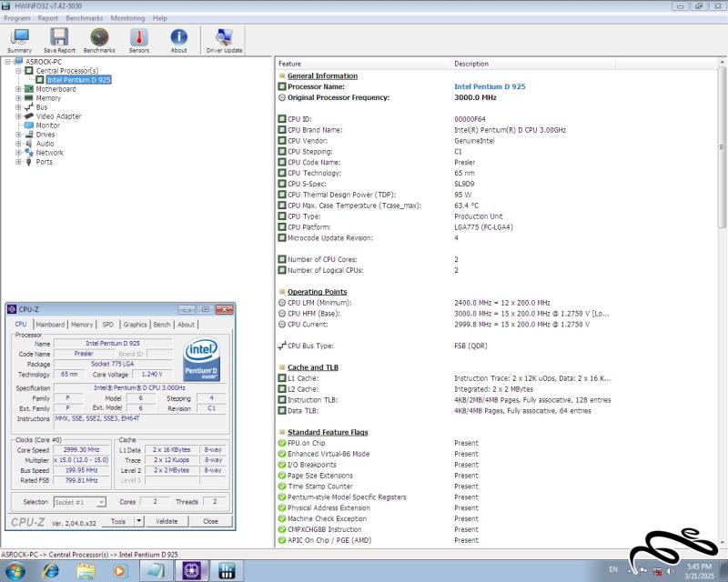Expand the Audio tree node
Image resolution: width=728 pixels, height=582 pixels.
(x=18, y=144)
